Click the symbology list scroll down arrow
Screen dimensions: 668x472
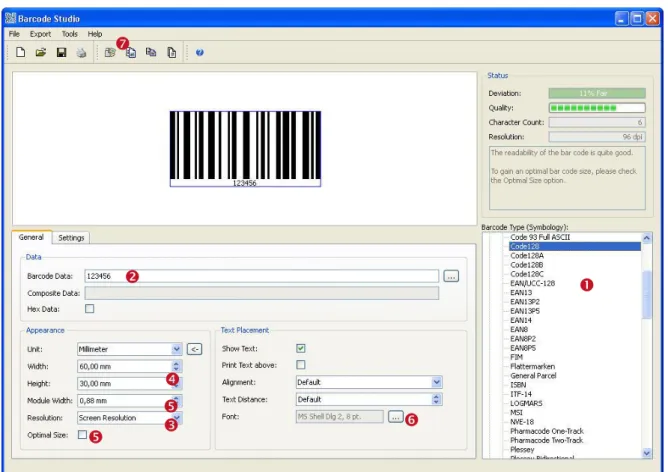(x=647, y=453)
